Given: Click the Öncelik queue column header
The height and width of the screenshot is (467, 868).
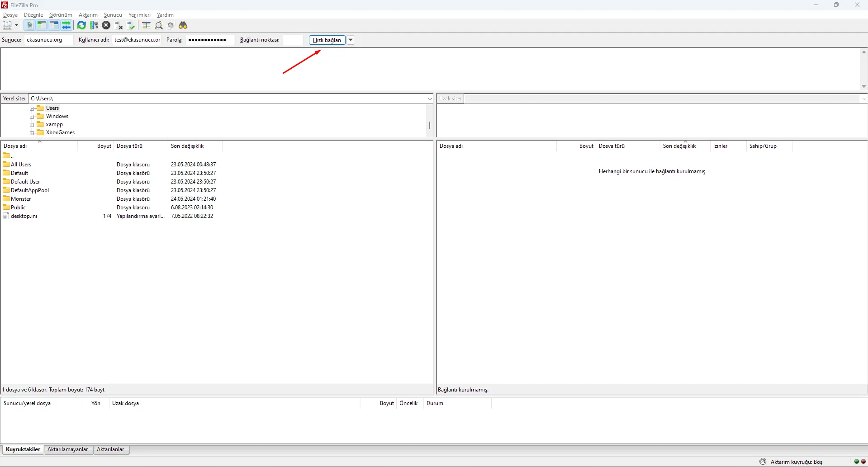Looking at the screenshot, I should pyautogui.click(x=409, y=403).
